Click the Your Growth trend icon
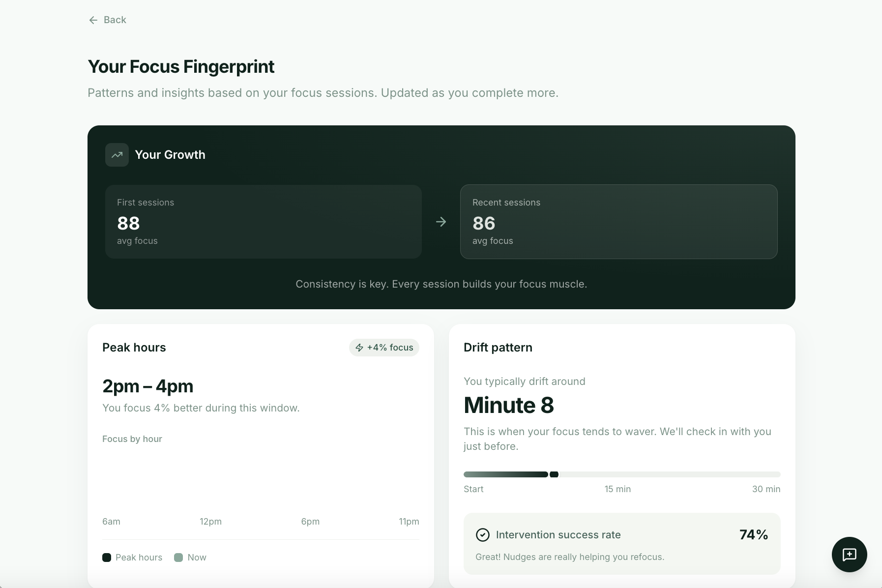Viewport: 882px width, 588px height. [x=117, y=155]
